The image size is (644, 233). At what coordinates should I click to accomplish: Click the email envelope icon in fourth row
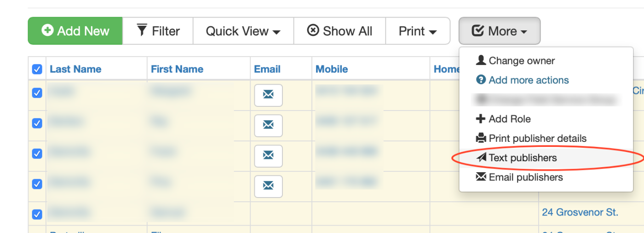(268, 186)
